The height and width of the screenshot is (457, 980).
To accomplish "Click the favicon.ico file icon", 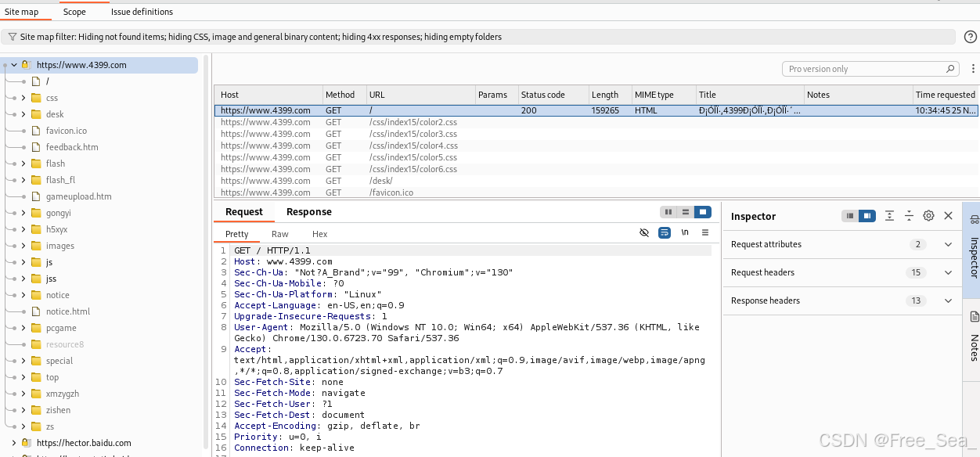I will click(x=35, y=131).
